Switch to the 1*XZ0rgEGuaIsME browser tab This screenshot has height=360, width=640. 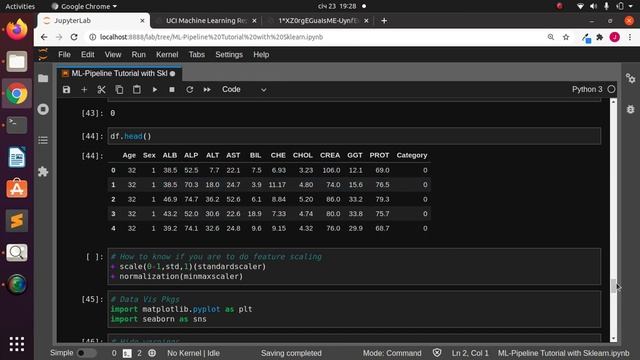point(318,20)
